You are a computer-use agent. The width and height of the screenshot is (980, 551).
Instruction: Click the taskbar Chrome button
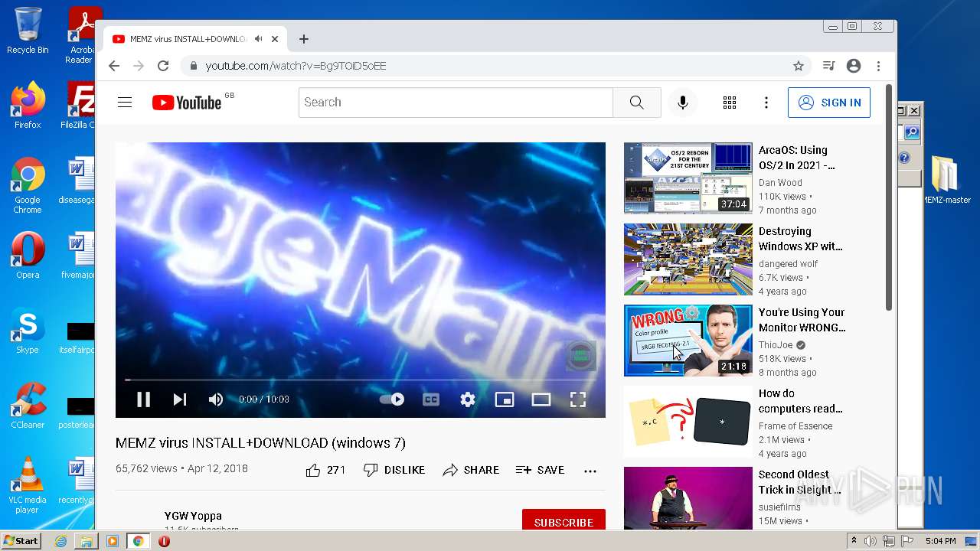pyautogui.click(x=138, y=541)
